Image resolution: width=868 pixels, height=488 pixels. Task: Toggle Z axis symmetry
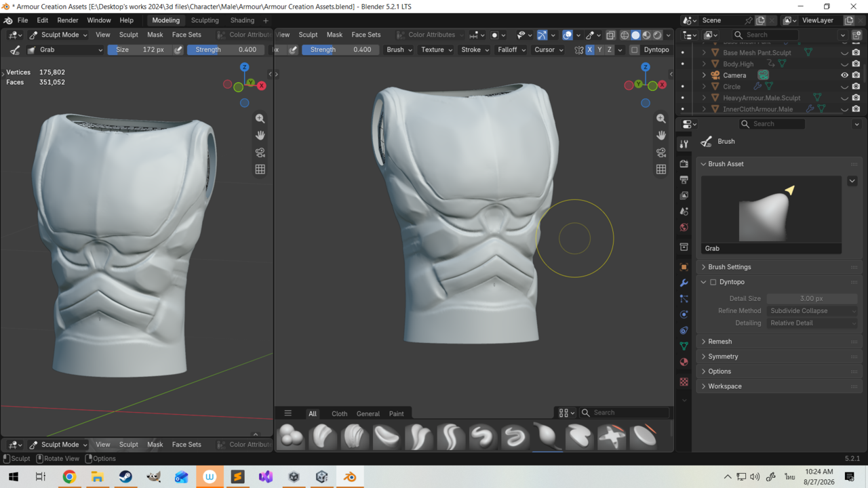click(x=610, y=49)
